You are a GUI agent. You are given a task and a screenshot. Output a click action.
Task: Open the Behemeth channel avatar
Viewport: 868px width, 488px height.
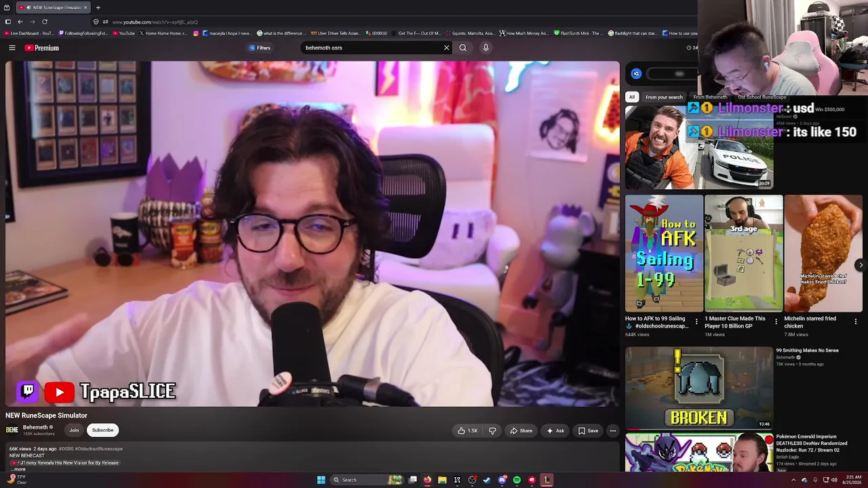coord(12,430)
